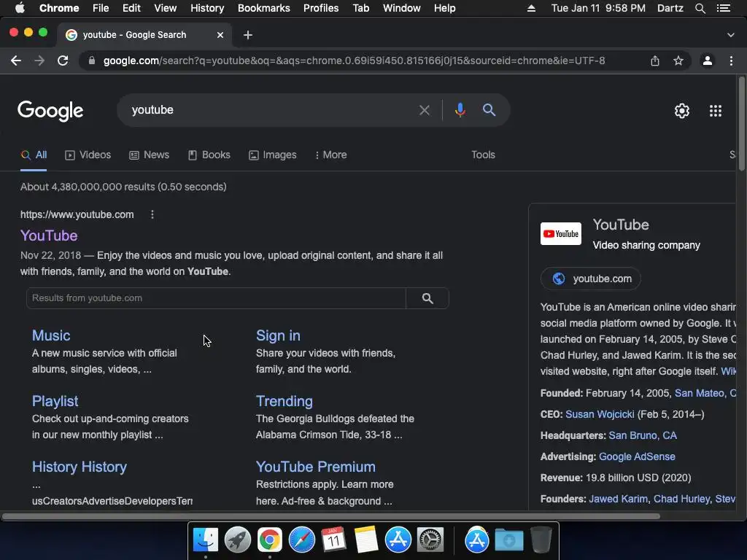Click the Jawed Karim founder link
This screenshot has height=560, width=747.
click(x=619, y=499)
